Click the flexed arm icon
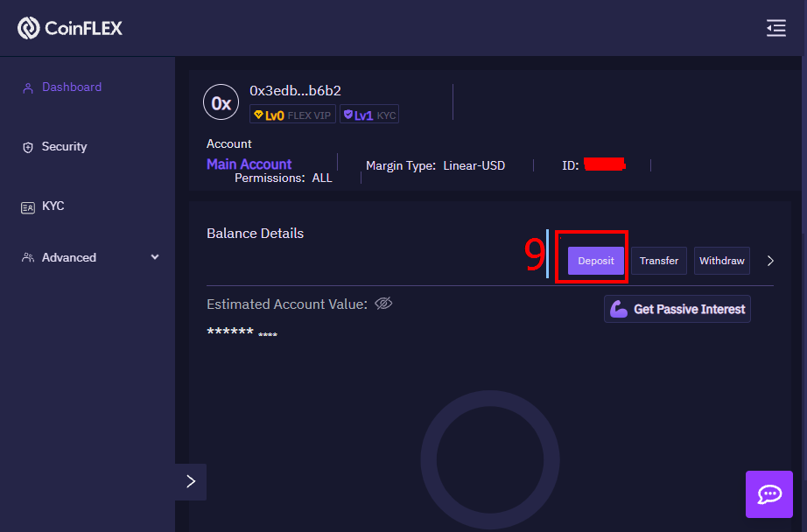This screenshot has height=532, width=807. 619,309
